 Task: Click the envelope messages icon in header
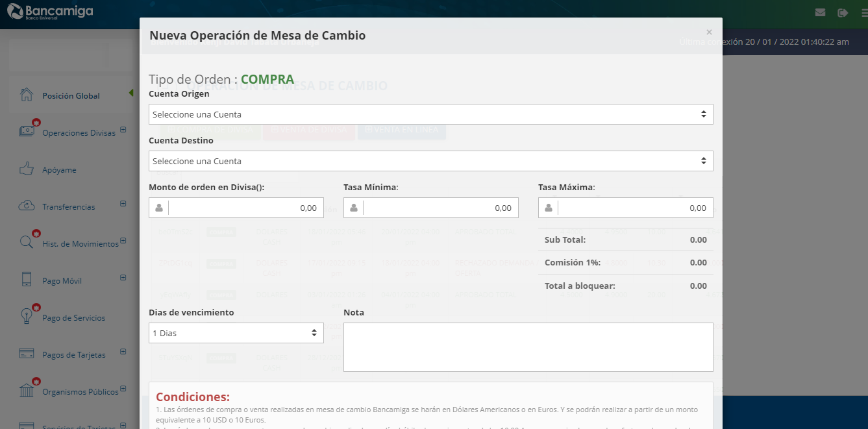click(820, 12)
